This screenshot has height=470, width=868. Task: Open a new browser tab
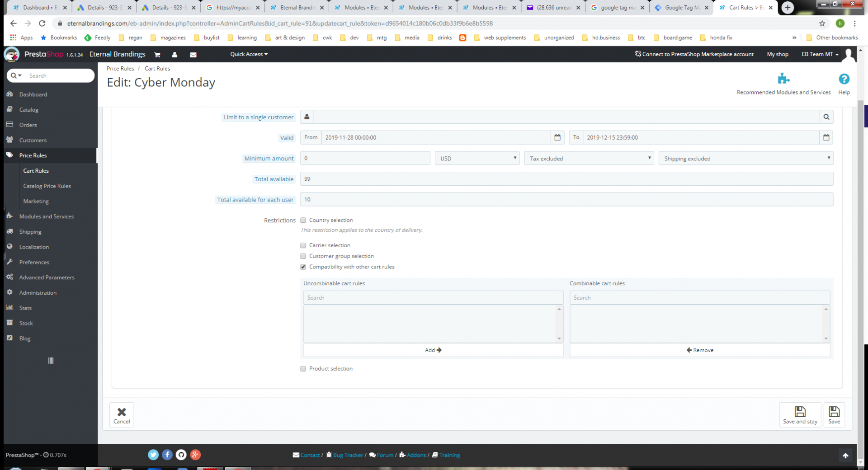pos(788,8)
